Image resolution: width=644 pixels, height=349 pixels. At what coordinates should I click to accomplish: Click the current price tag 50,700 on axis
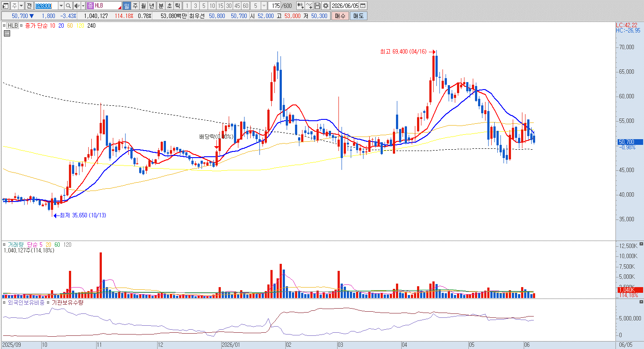pos(630,142)
